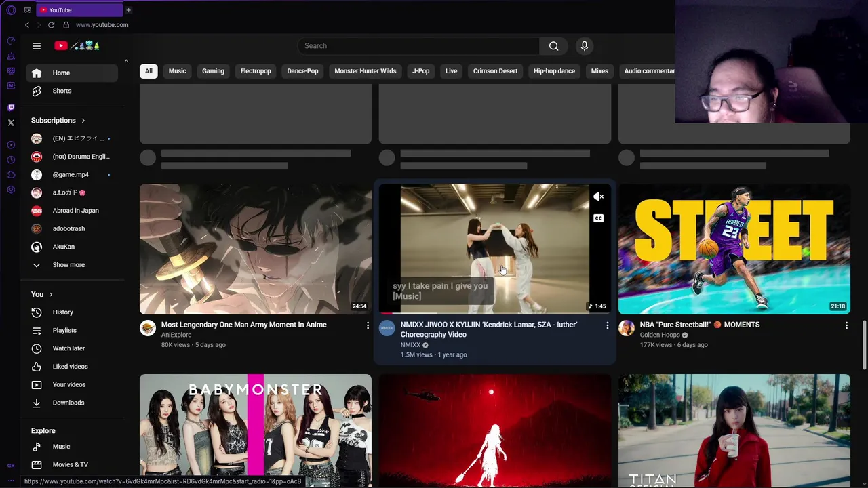Image resolution: width=868 pixels, height=488 pixels.
Task: Select the Crimson Desert filter chip
Action: coord(495,71)
